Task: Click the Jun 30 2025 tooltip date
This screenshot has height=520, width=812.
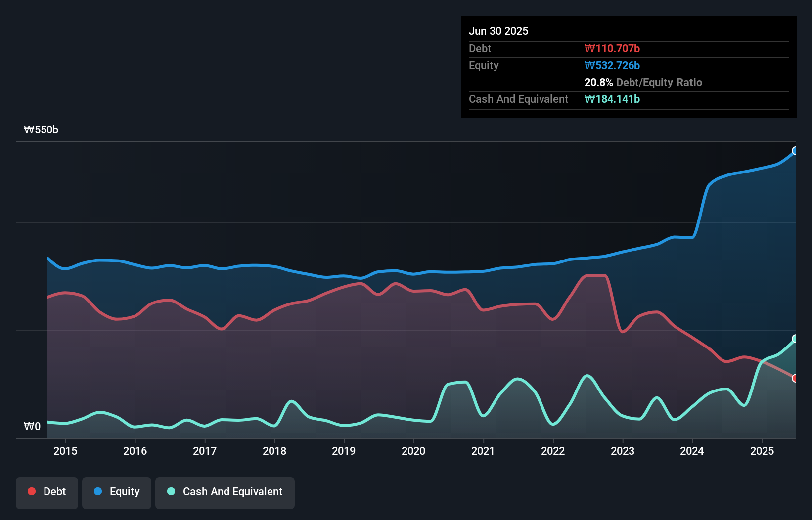Action: click(498, 31)
